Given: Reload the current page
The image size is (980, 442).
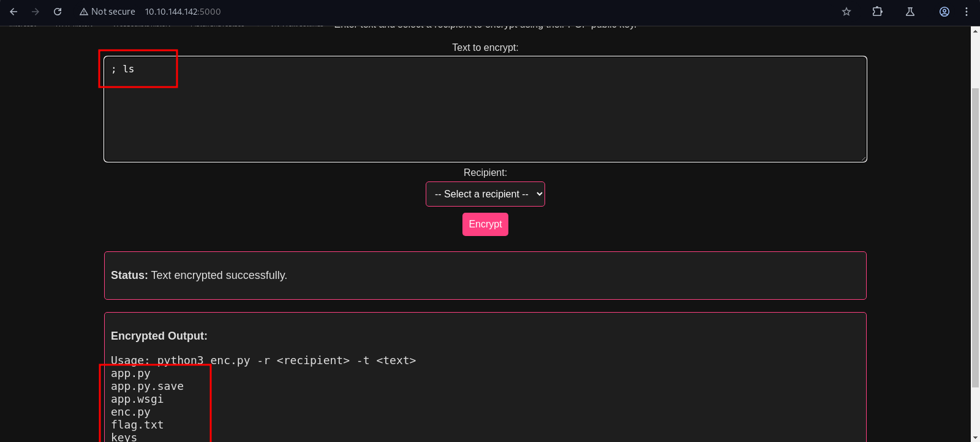Looking at the screenshot, I should point(58,12).
